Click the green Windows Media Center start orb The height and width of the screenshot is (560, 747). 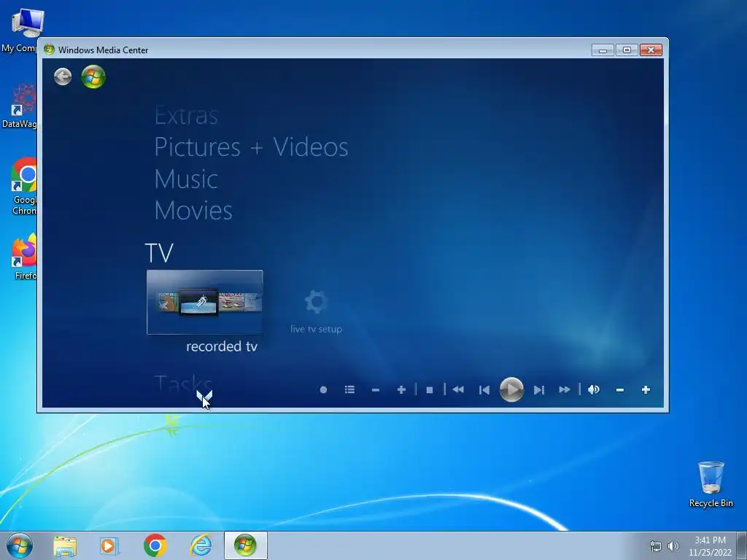click(93, 77)
